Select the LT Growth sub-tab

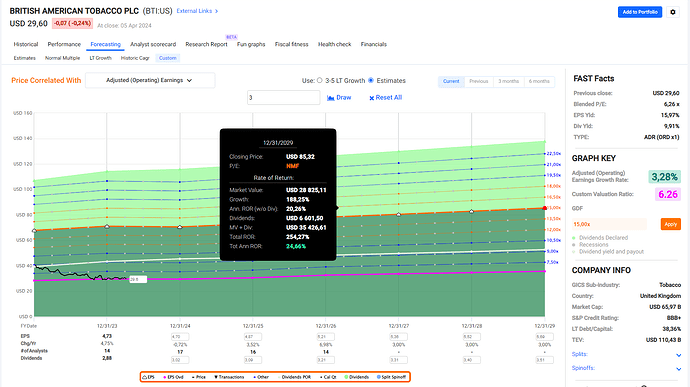(101, 58)
